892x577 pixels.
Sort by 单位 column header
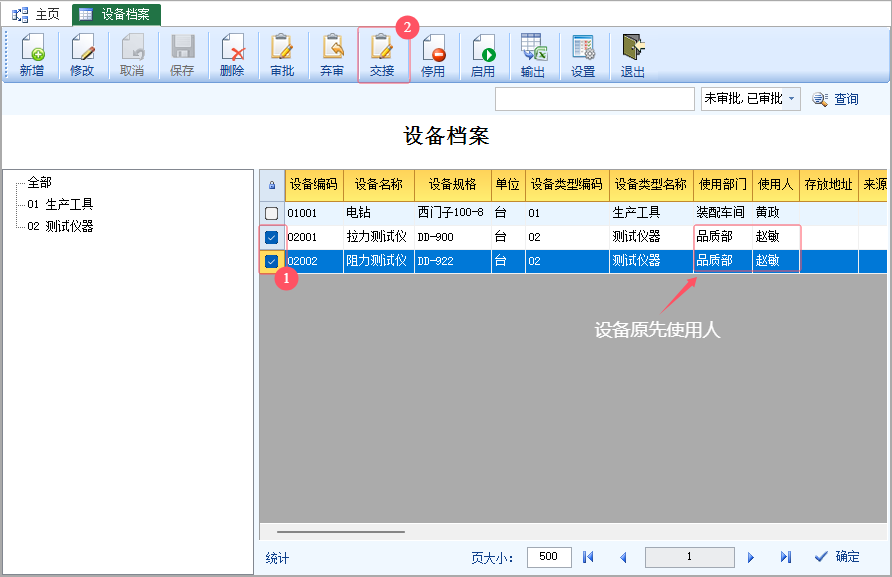[508, 185]
